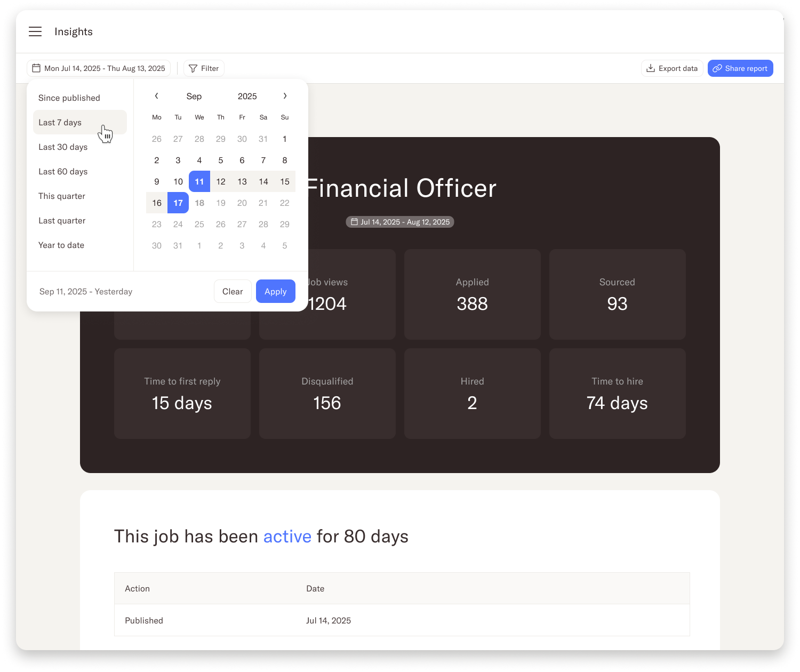
Task: Click Time to hire 74 days card
Action: (618, 394)
